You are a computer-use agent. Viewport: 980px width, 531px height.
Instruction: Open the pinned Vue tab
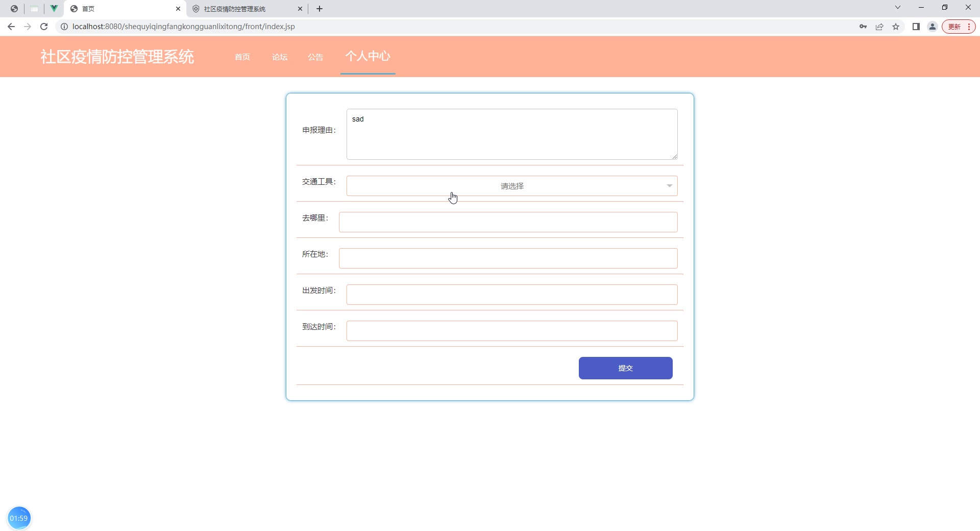(x=54, y=9)
